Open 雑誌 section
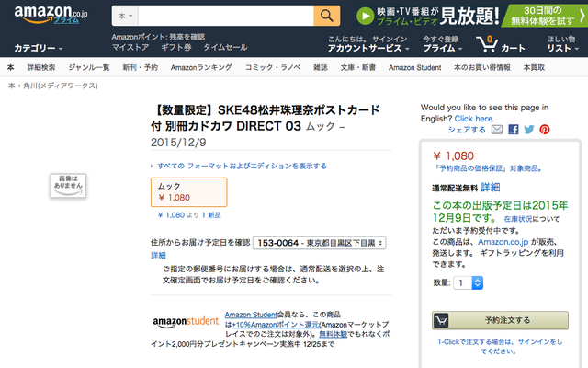Screen dimensions: 588x368 click(x=321, y=67)
